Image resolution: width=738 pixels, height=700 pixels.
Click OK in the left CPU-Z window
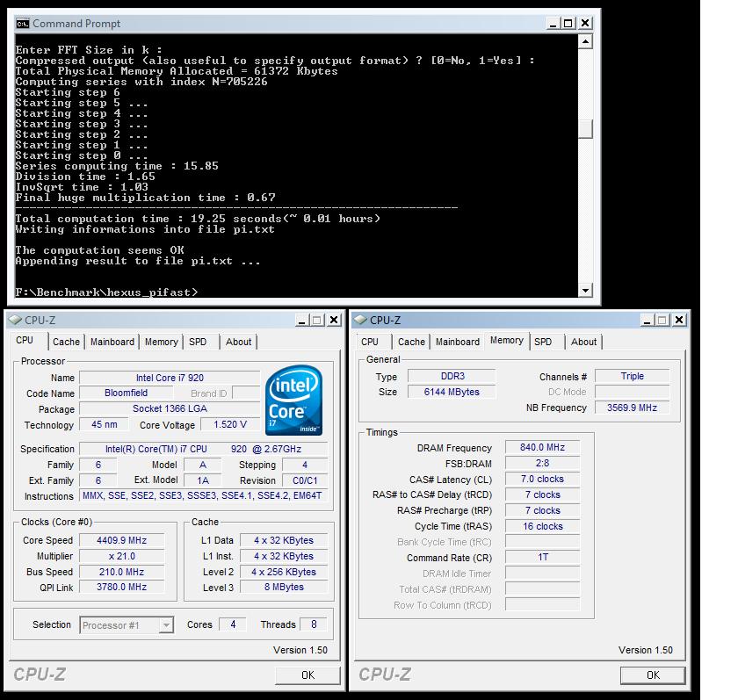coord(307,675)
